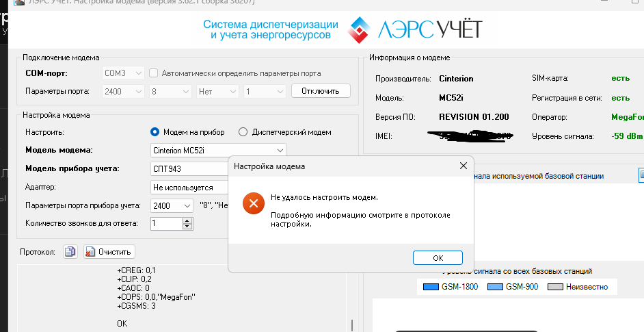Decrease the answer ring count with down arrow
The image size is (644, 332).
click(x=187, y=227)
